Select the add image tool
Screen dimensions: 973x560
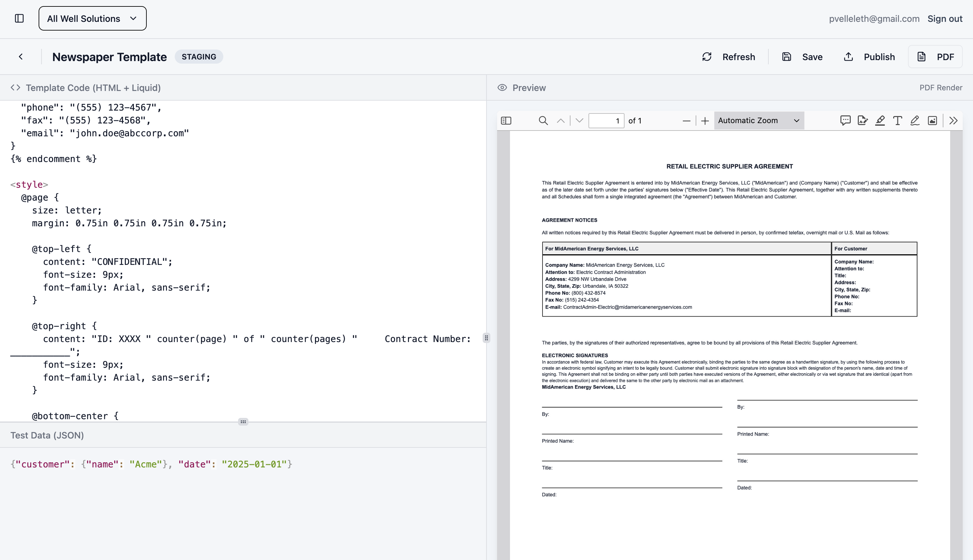click(x=932, y=121)
